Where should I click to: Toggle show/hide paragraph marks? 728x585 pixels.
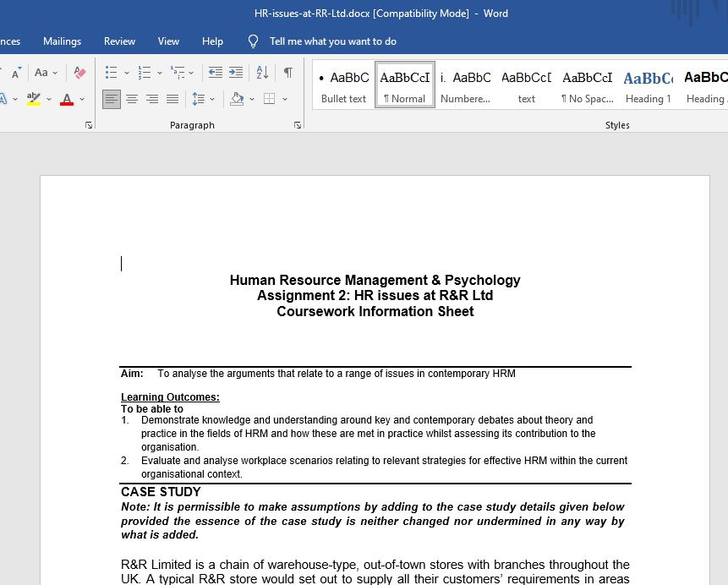(288, 73)
